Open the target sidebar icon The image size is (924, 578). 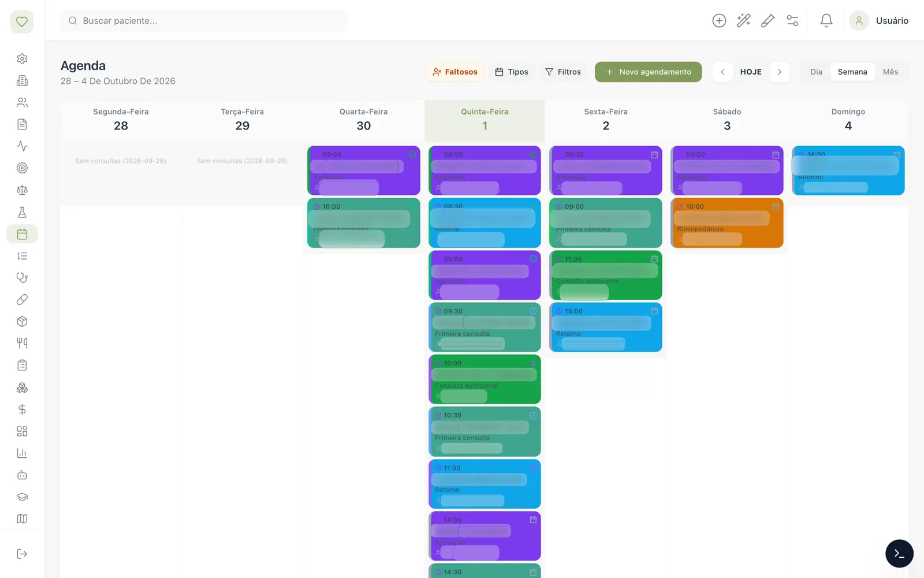click(22, 168)
